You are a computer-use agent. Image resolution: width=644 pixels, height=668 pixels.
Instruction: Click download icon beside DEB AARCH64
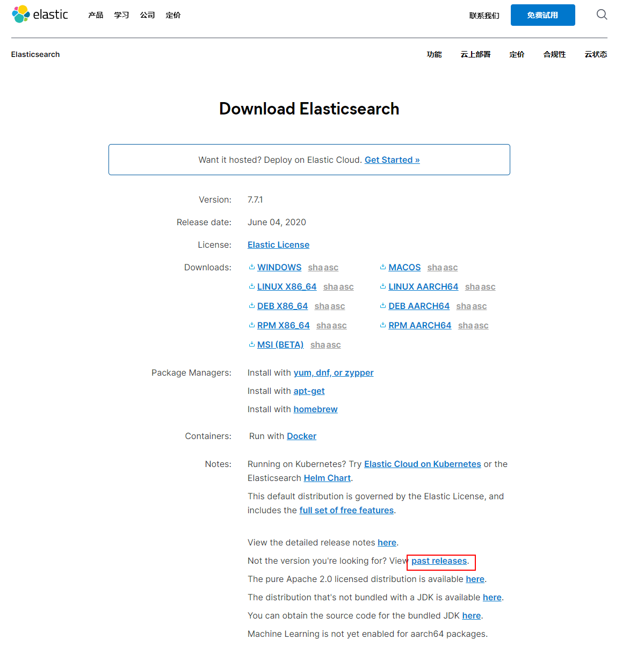[x=383, y=306]
